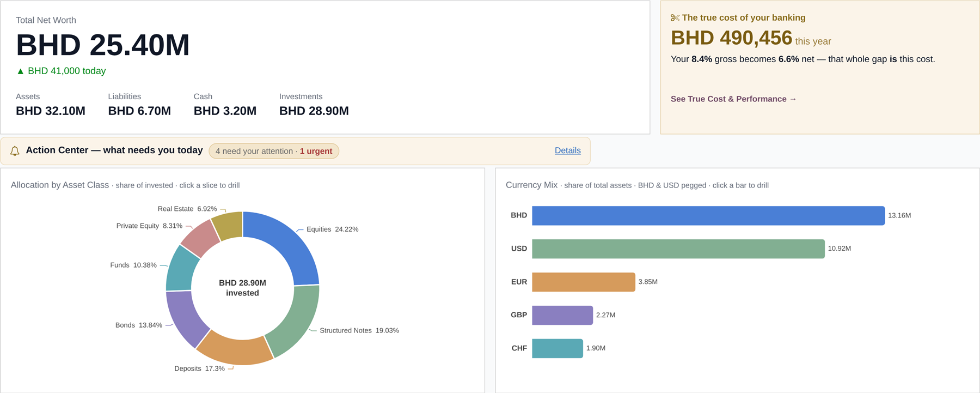980x393 pixels.
Task: Click the '4 need your attention' badge
Action: point(274,151)
